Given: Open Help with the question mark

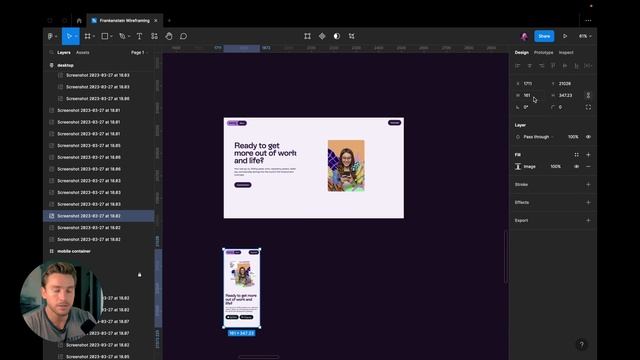Looking at the screenshot, I should click(x=582, y=345).
